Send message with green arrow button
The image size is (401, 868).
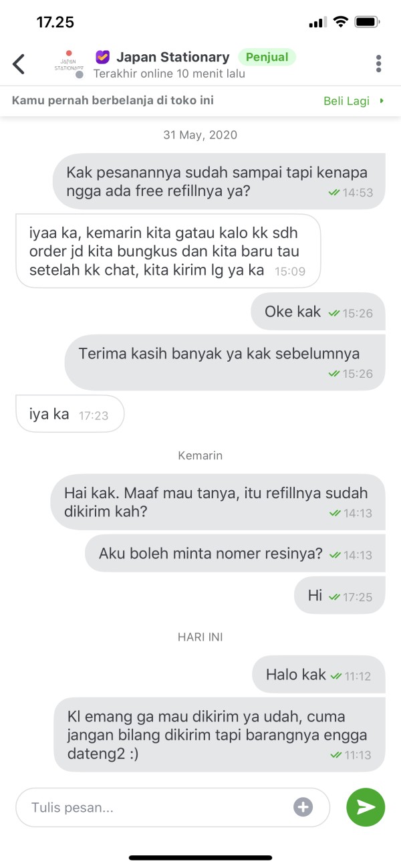click(x=366, y=807)
